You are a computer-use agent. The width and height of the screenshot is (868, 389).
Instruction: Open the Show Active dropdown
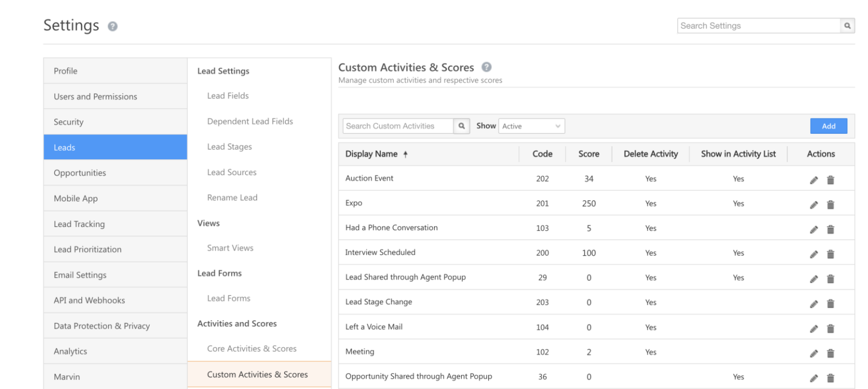click(531, 126)
